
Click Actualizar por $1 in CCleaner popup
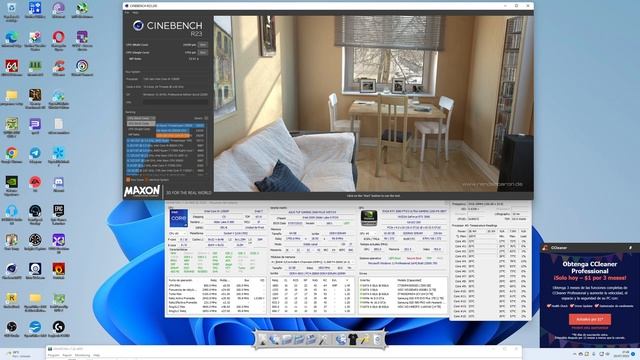[x=590, y=319]
